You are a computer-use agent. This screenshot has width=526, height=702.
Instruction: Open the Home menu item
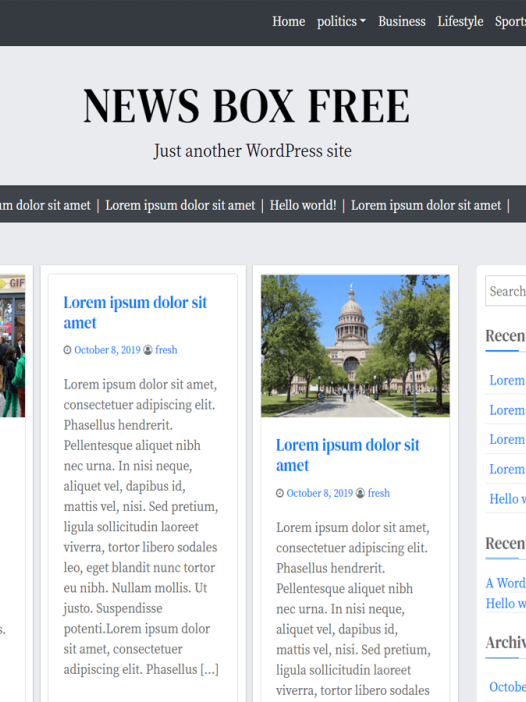[288, 21]
